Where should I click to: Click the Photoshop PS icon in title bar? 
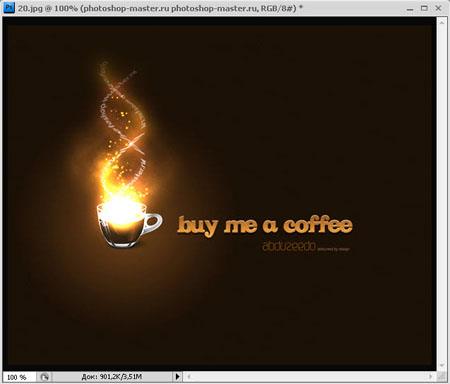click(x=9, y=7)
